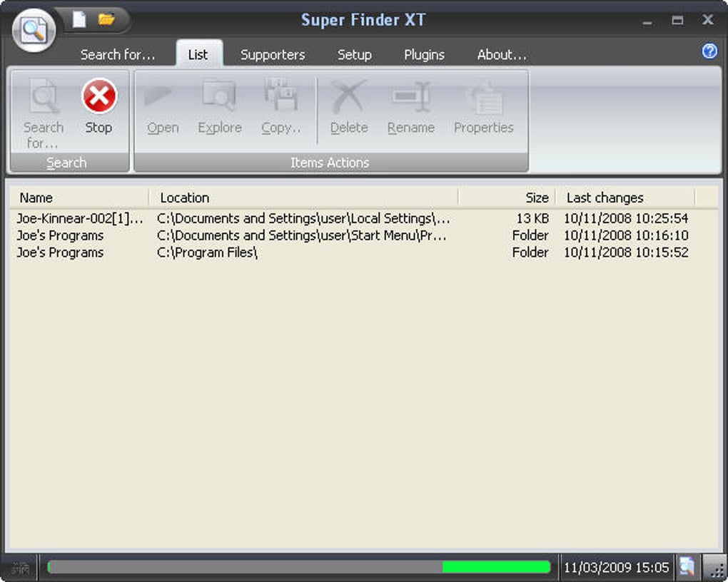This screenshot has width=728, height=582.
Task: Create a new search with blank page icon
Action: coord(79,19)
